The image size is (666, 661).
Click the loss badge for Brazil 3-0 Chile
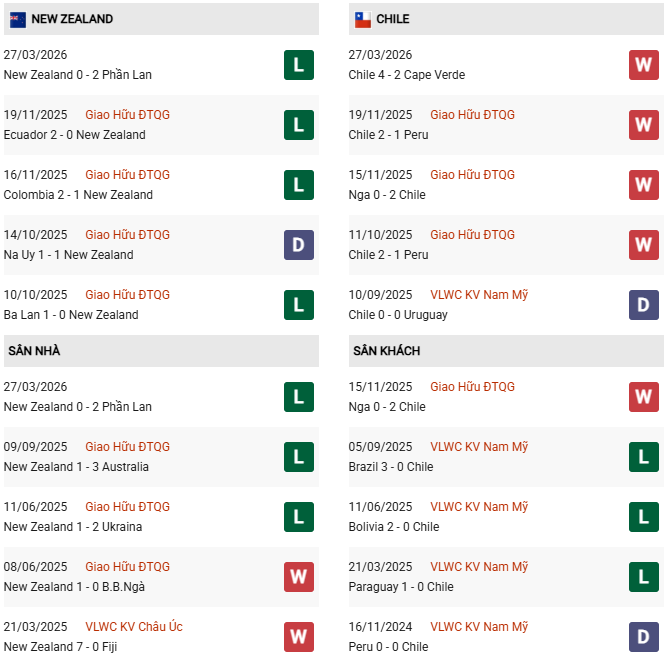click(644, 457)
